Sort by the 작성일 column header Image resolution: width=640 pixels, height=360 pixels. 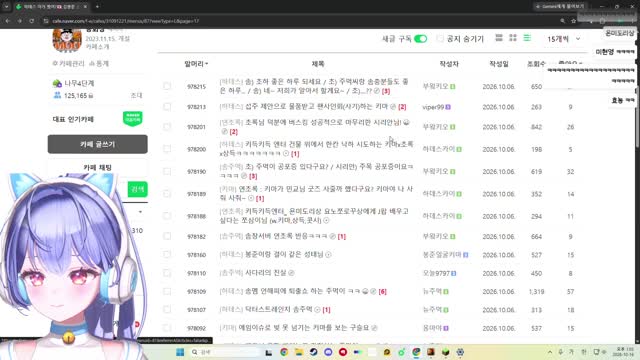tap(499, 64)
